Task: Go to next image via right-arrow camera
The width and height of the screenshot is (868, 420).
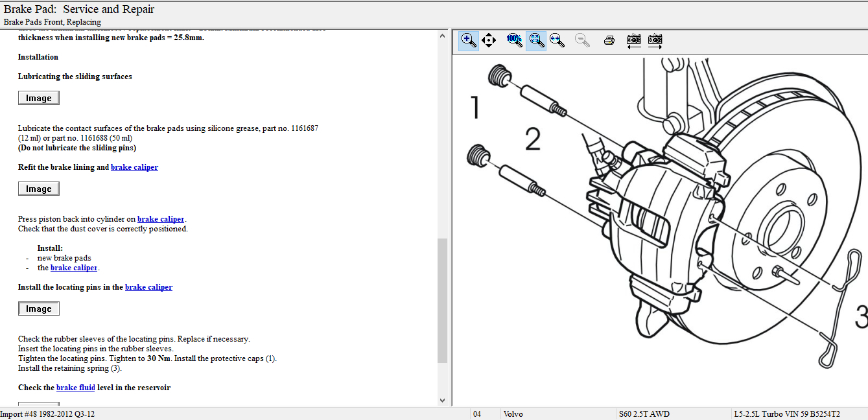Action: point(655,40)
